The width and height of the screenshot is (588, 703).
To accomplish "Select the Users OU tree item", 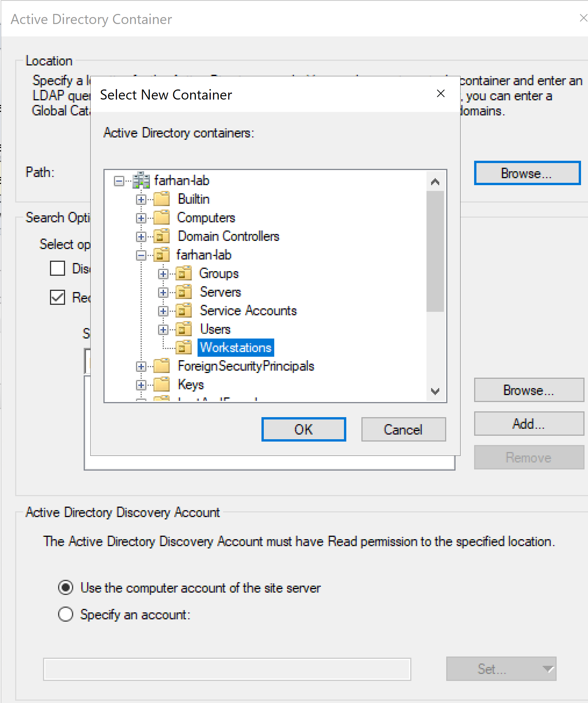I will coord(215,329).
